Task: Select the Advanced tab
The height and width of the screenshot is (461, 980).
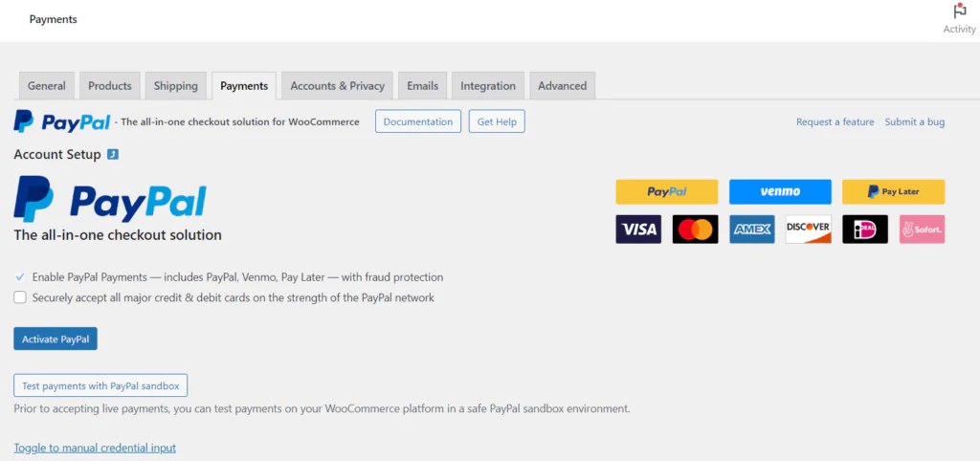Action: 563,85
